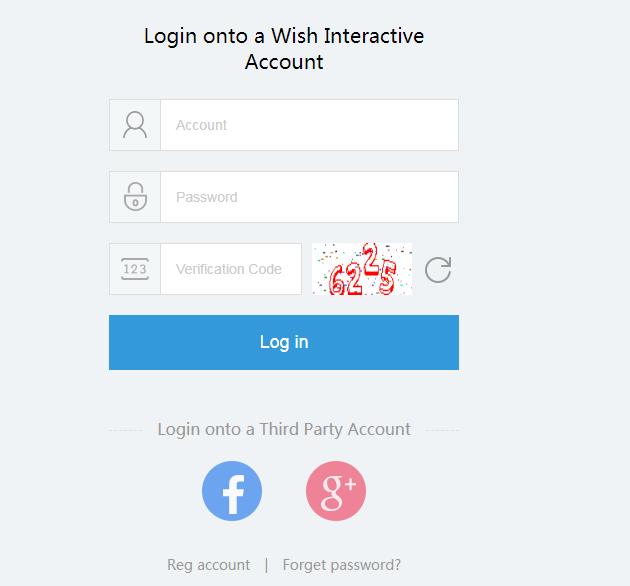Focus the Password input field
This screenshot has height=586, width=630.
coord(309,197)
